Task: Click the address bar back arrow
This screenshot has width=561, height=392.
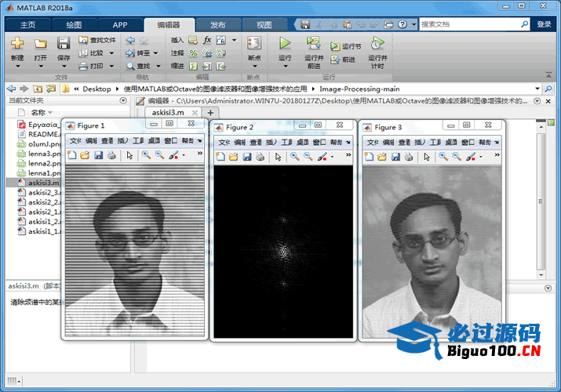Action: (x=11, y=89)
